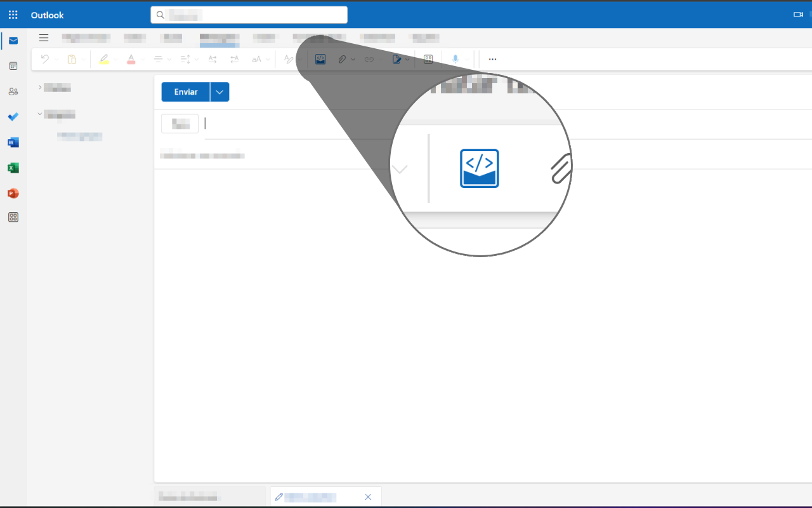Click the paperclip attach file icon

[x=342, y=59]
